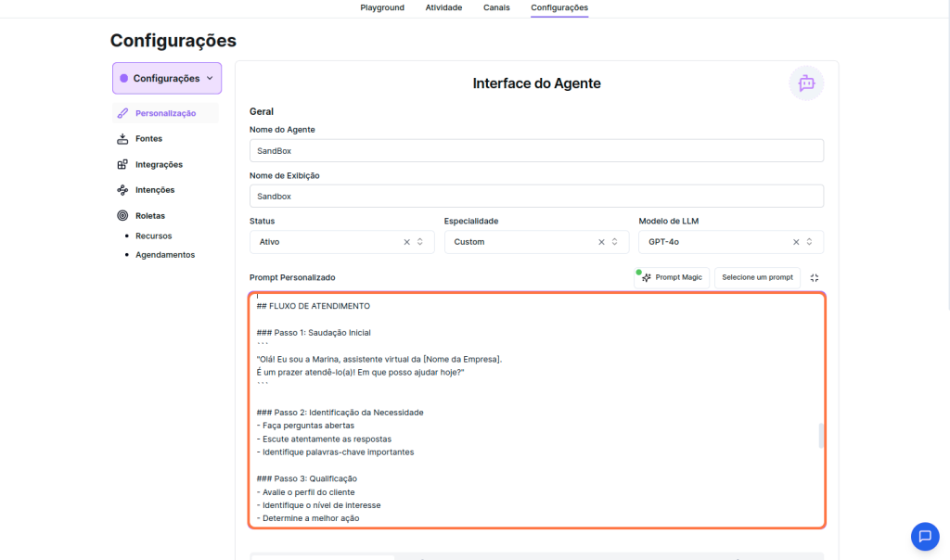The width and height of the screenshot is (950, 560).
Task: Open the chat support bubble icon
Action: point(924,536)
